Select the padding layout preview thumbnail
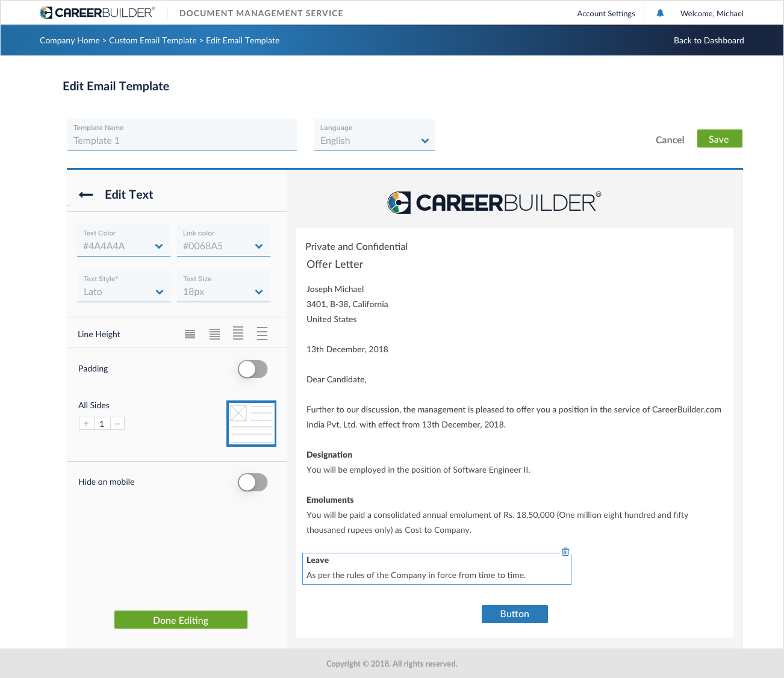This screenshot has width=784, height=678. (x=251, y=423)
